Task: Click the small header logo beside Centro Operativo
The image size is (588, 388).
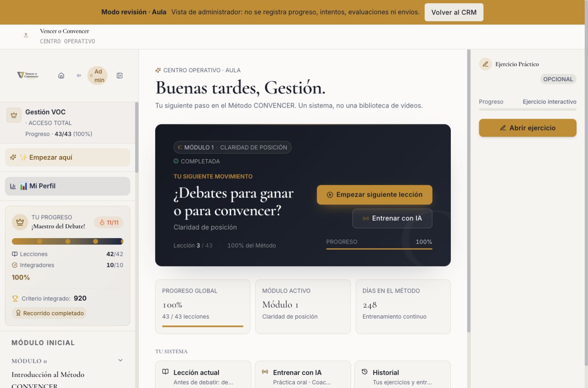Action: coord(26,36)
